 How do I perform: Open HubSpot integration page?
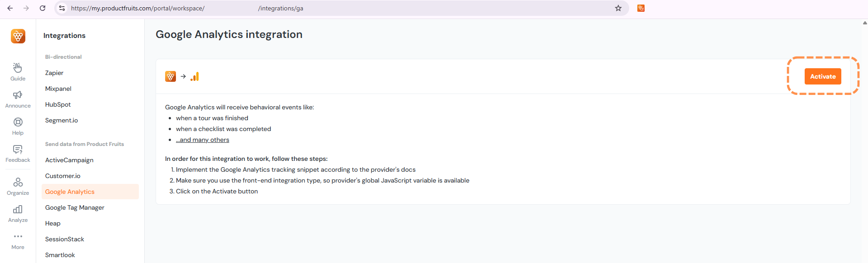[58, 104]
